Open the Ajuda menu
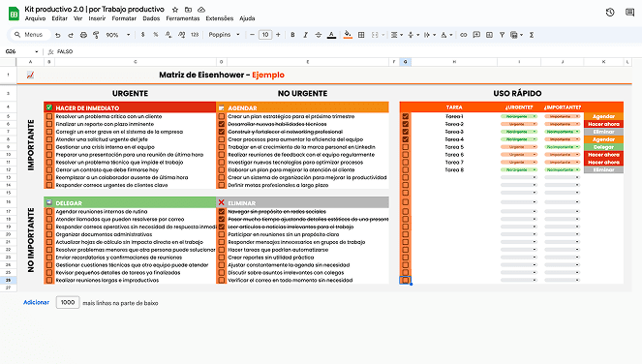Image resolution: width=642 pixels, height=364 pixels. (x=247, y=18)
